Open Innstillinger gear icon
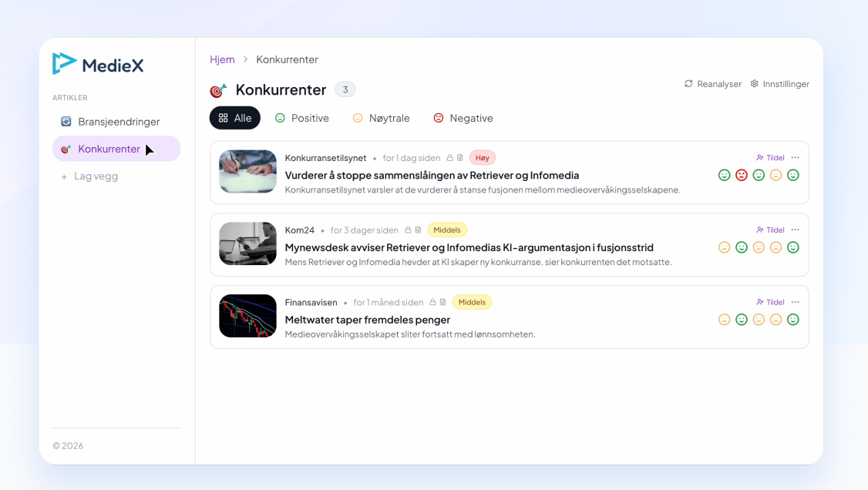Image resolution: width=868 pixels, height=490 pixels. click(x=754, y=83)
